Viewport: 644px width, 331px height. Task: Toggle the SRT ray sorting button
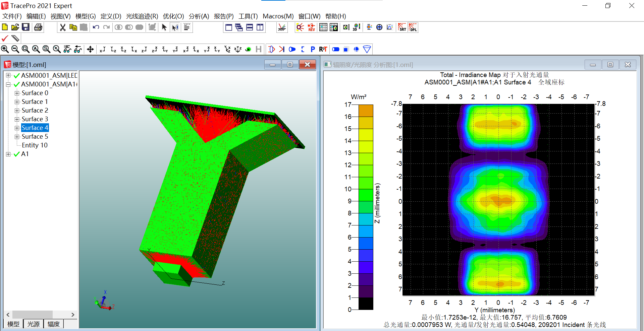tap(402, 27)
